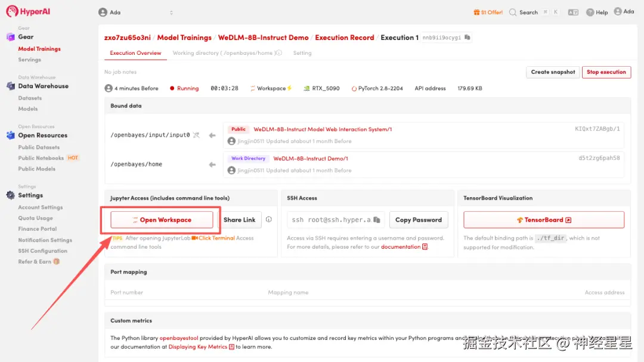Click Execution Record breadcrumb link
Screen dimensions: 644x362
(x=345, y=38)
